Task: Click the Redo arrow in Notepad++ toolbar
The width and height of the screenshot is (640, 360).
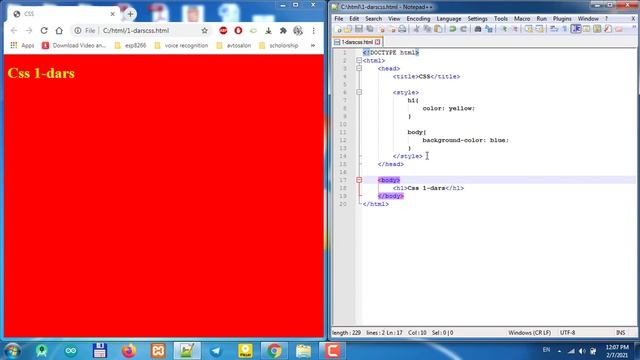Action: point(463,29)
